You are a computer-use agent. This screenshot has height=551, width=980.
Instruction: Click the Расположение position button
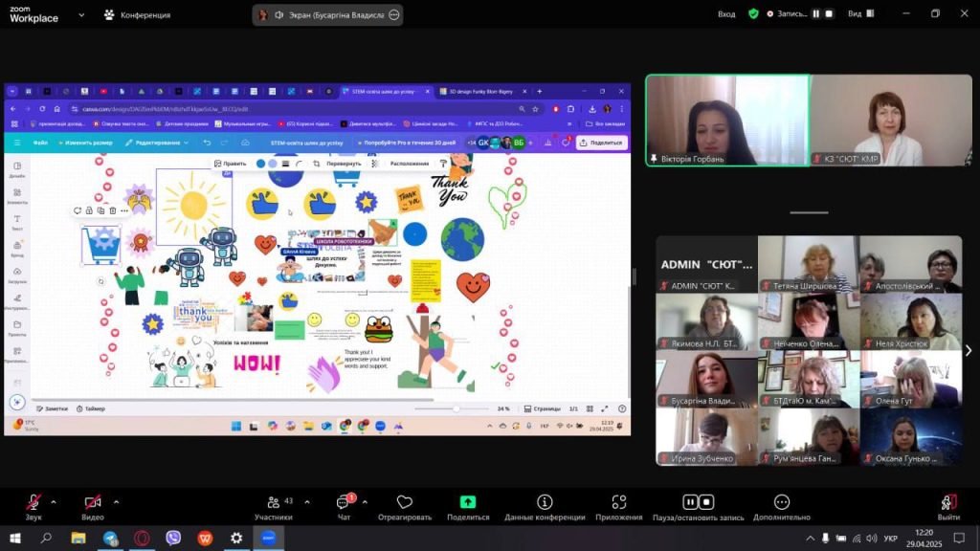(410, 164)
